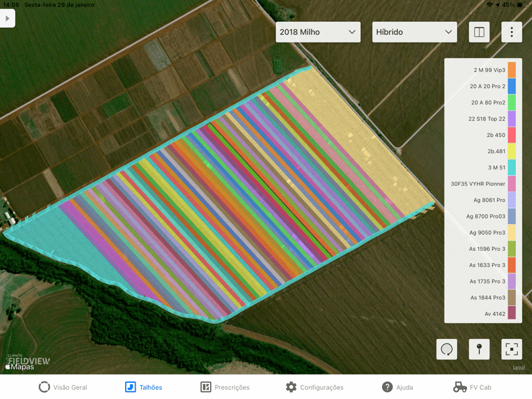532x399 pixels.
Task: Open the Híbrido layer dropdown
Action: click(414, 32)
